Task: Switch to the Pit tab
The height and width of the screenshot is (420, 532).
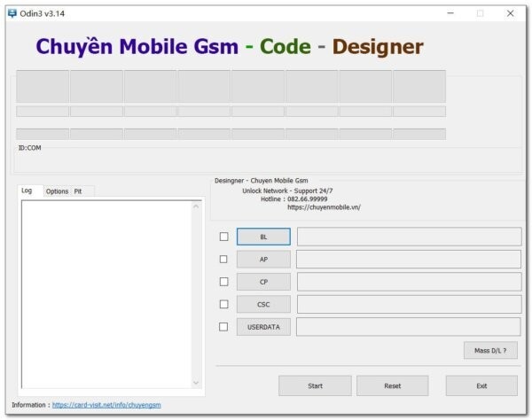Action: click(x=78, y=191)
